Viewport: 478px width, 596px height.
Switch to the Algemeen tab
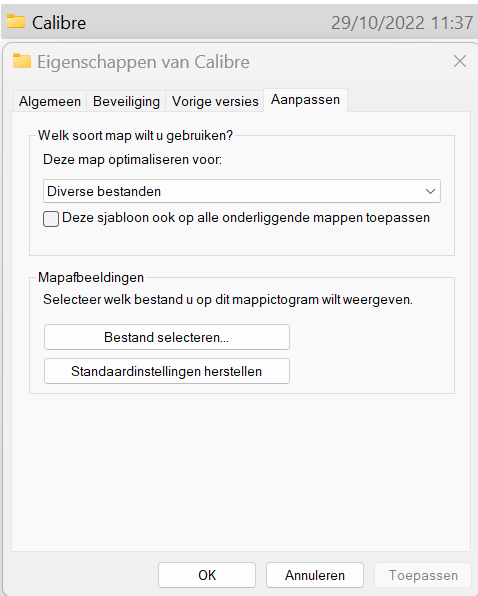(50, 101)
